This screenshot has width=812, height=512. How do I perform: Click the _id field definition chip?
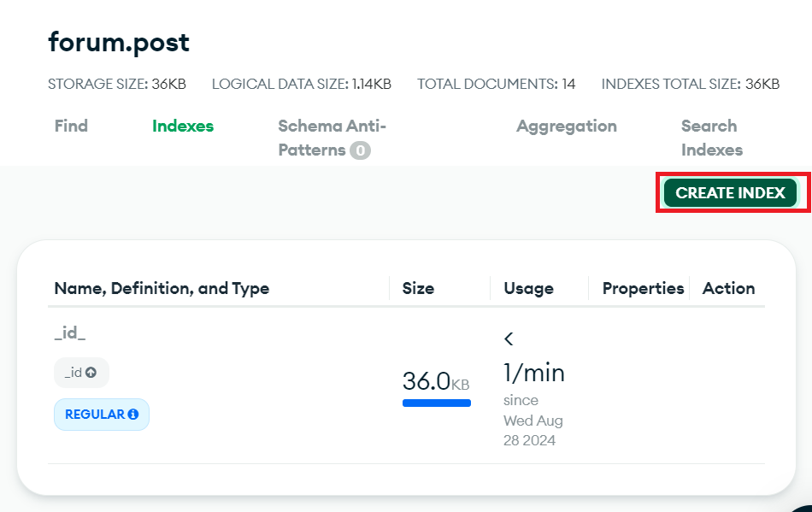81,372
